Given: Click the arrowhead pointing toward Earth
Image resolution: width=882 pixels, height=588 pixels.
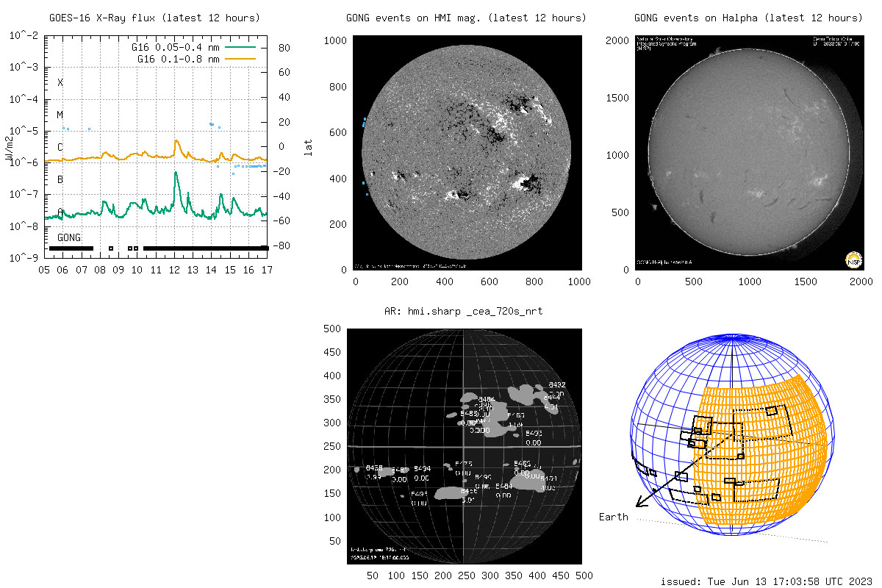Looking at the screenshot, I should tap(641, 501).
